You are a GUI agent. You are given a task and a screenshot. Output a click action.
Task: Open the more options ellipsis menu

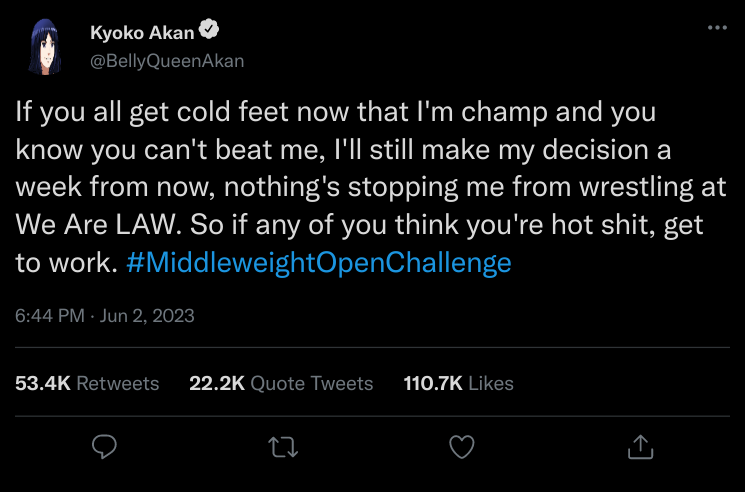717,28
